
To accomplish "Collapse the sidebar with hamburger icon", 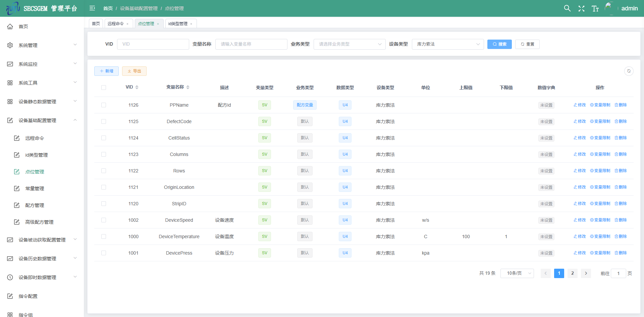I will tap(92, 8).
